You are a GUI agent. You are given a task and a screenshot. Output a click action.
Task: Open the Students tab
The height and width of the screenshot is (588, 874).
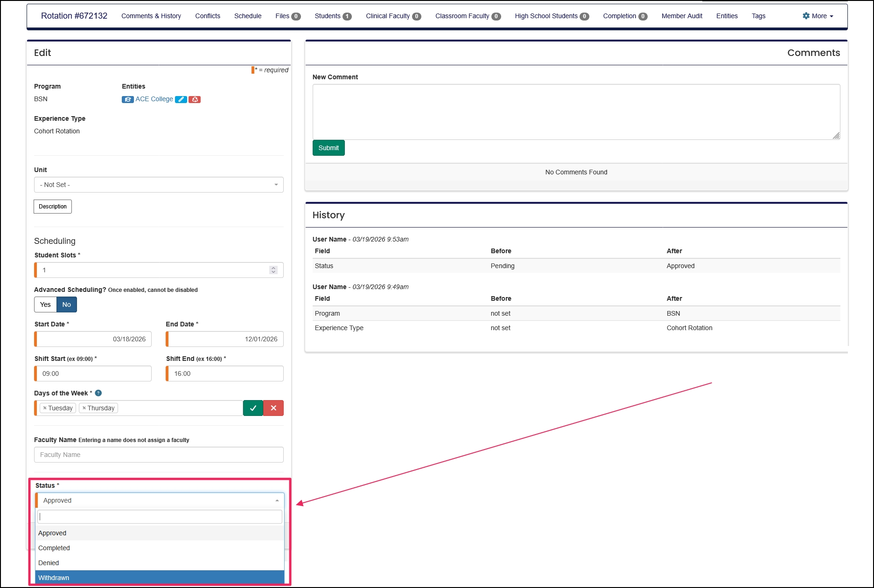[x=333, y=16]
